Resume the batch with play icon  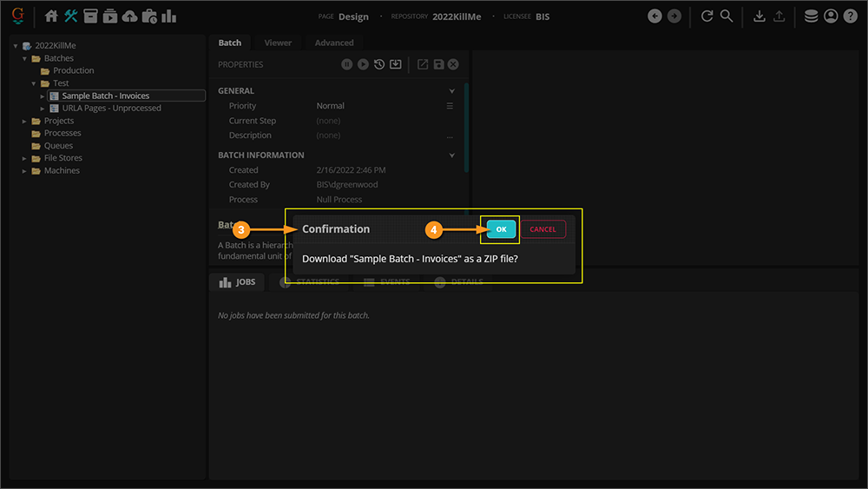tap(363, 64)
